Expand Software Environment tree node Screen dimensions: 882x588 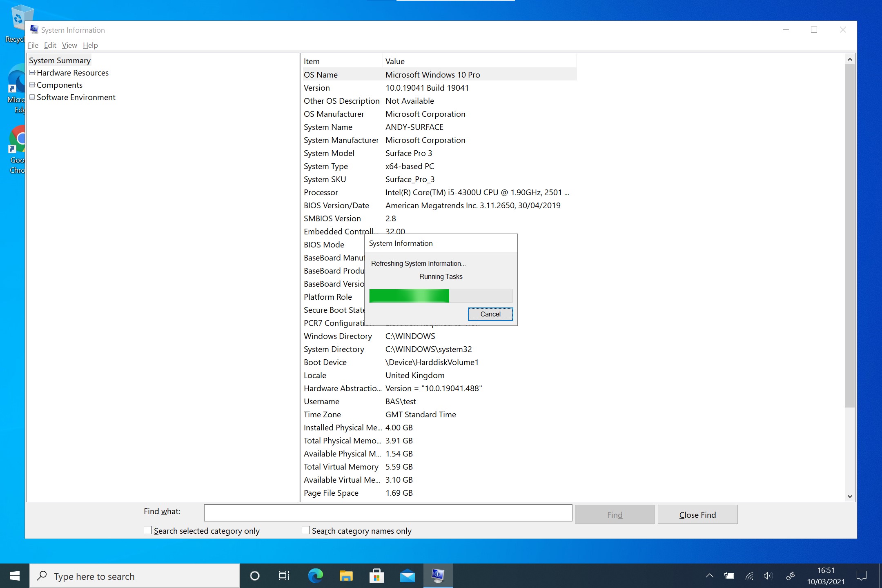tap(32, 97)
